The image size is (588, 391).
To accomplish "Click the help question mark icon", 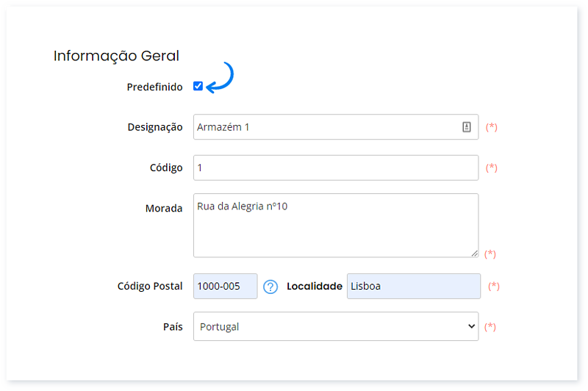I will (x=270, y=287).
